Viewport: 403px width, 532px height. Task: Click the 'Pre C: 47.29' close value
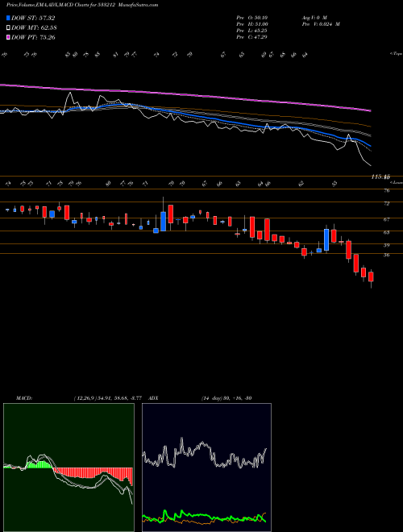pyautogui.click(x=252, y=37)
